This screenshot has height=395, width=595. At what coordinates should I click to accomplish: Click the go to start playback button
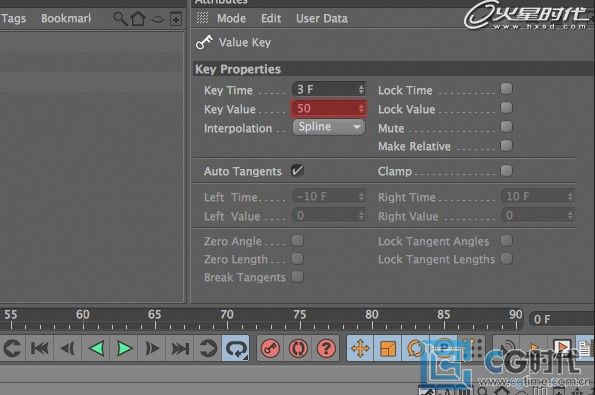pyautogui.click(x=39, y=348)
